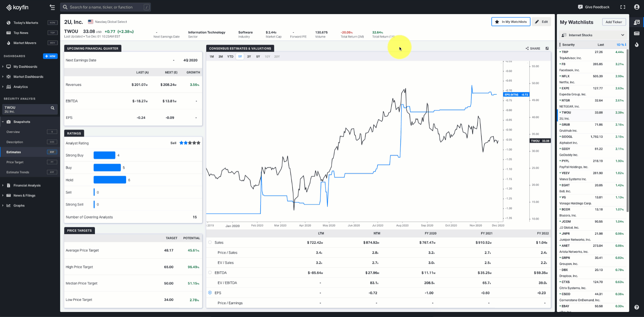This screenshot has height=317, width=644.
Task: Click the Strong Buy rating bar
Action: tap(104, 155)
